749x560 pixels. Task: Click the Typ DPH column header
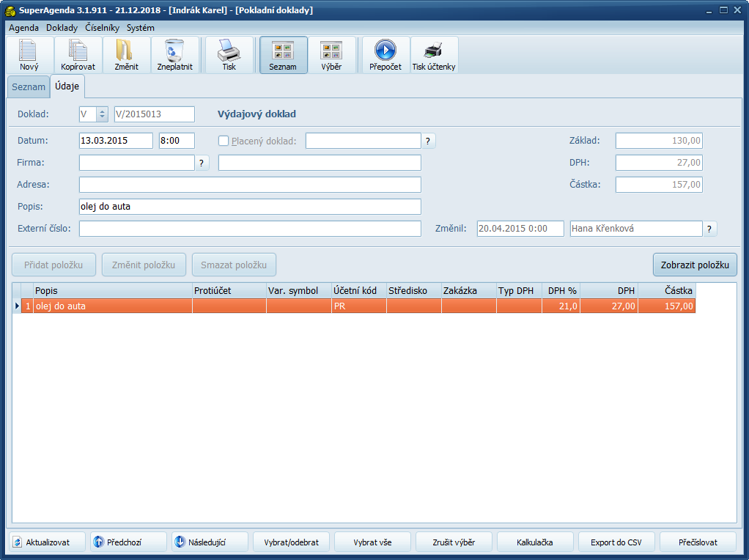(519, 291)
